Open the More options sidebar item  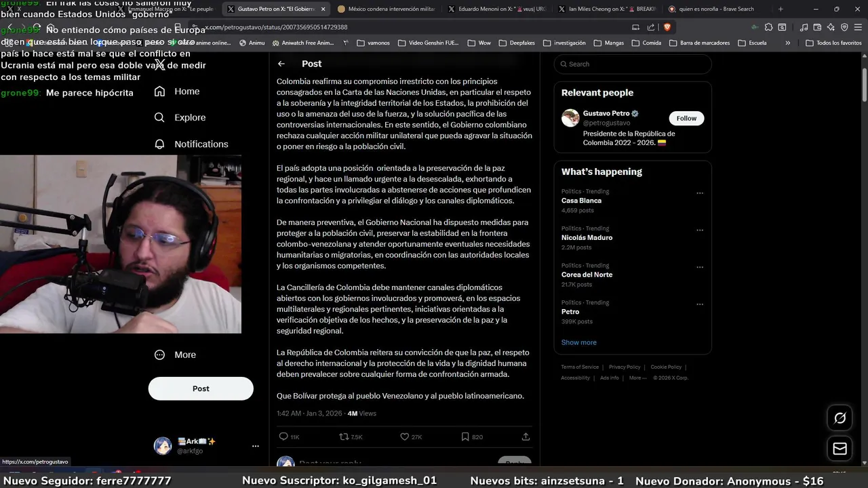click(176, 354)
